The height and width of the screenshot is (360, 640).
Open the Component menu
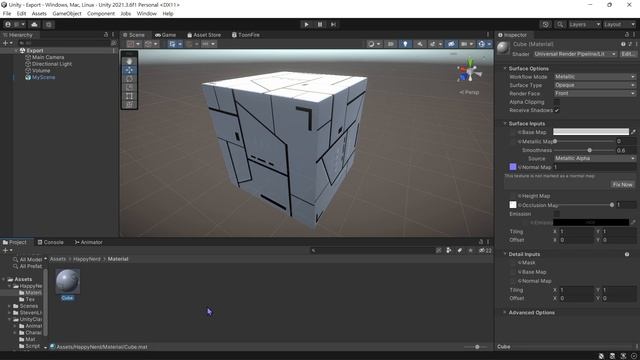[101, 13]
